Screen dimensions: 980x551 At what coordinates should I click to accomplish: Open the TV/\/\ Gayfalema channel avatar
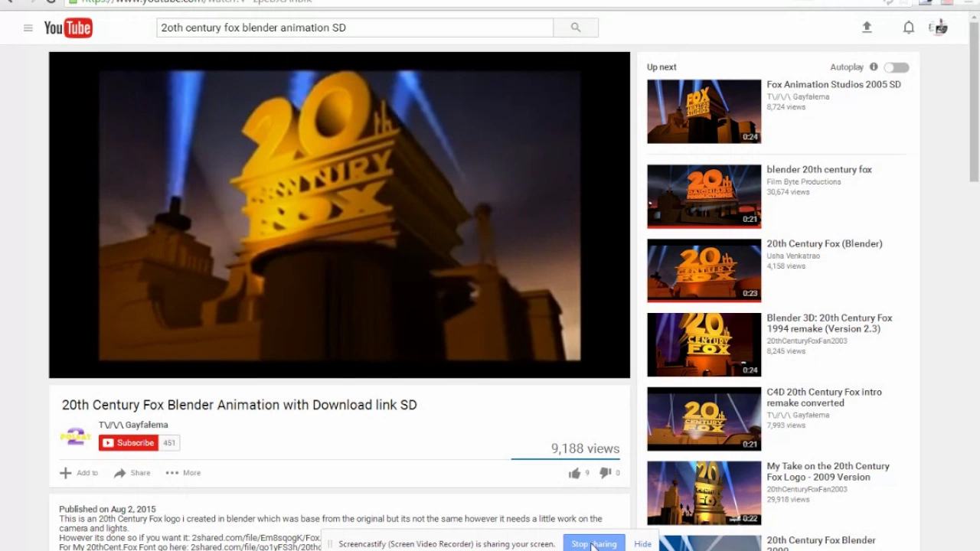(x=75, y=436)
